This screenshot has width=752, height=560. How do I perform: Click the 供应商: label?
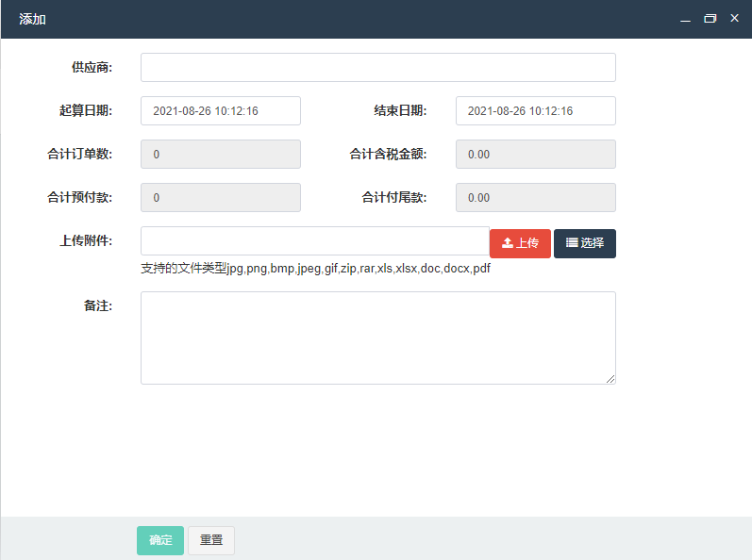(92, 68)
